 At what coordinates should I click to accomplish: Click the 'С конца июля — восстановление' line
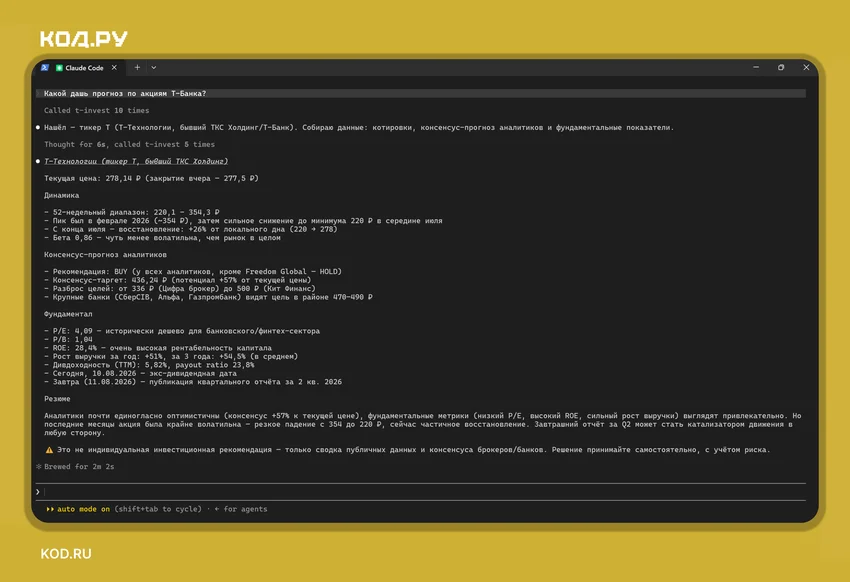pos(190,229)
